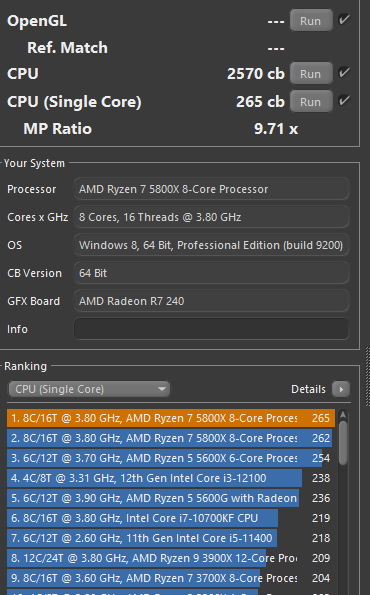Open the CPU (Single Core) ranking dropdown
370x595 pixels.
89,389
